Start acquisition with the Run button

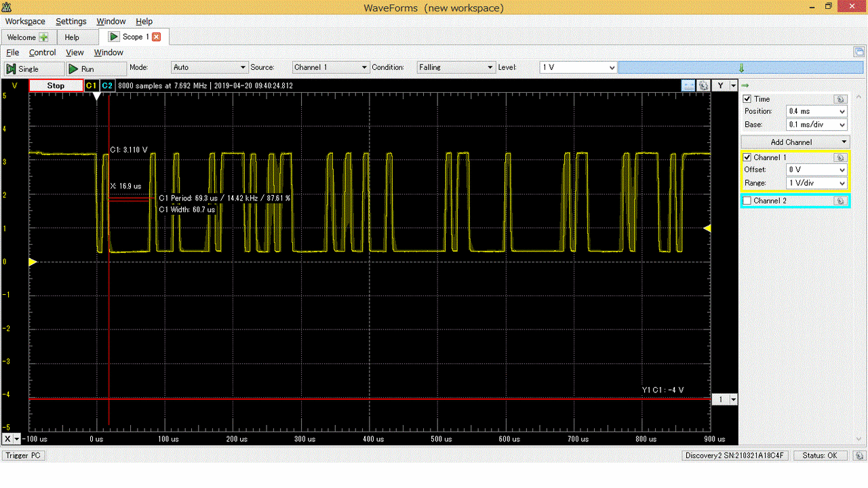click(x=96, y=68)
